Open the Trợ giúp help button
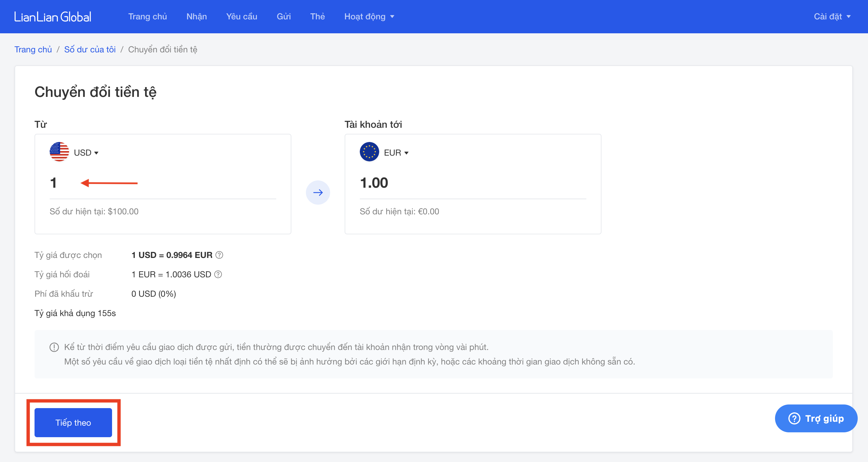 (x=816, y=419)
